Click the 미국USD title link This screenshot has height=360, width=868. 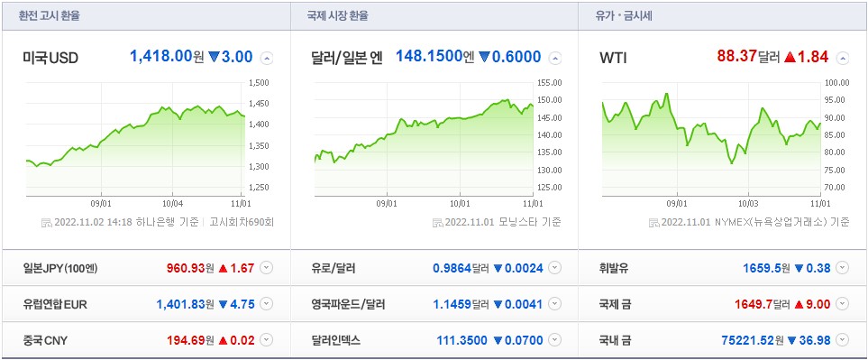50,58
